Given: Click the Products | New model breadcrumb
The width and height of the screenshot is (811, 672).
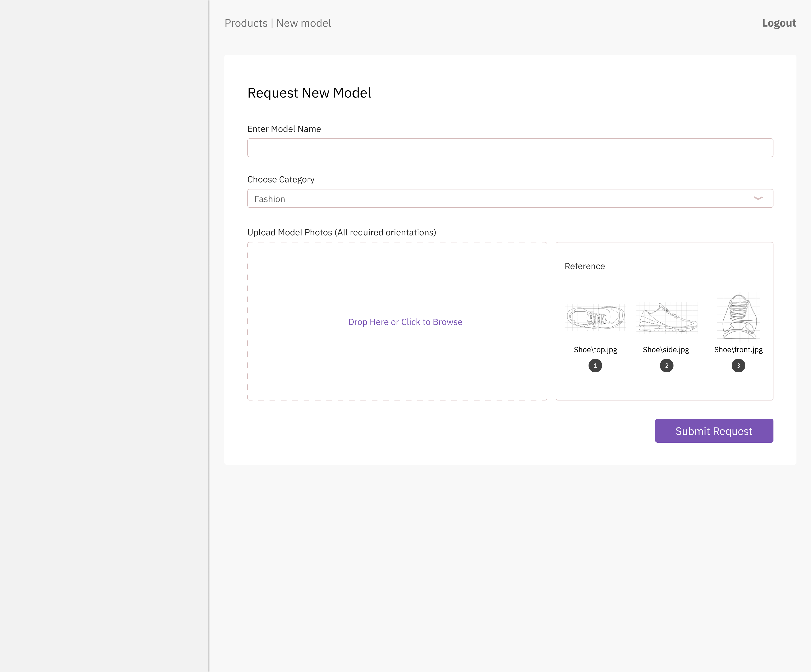Looking at the screenshot, I should pos(278,23).
